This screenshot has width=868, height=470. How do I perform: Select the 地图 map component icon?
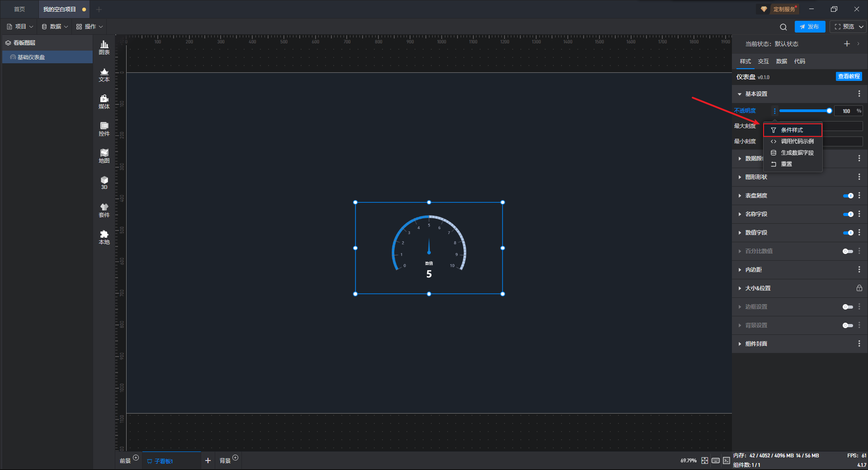104,156
